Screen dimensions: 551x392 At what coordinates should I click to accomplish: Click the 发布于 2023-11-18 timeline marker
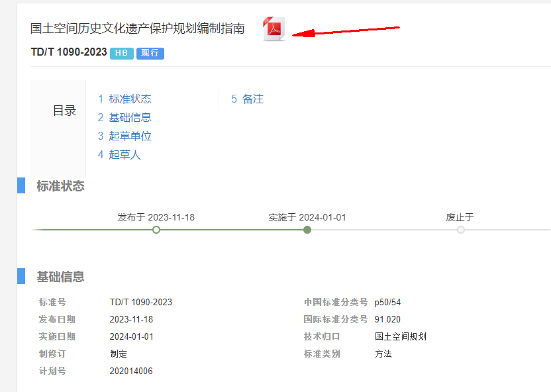[156, 230]
